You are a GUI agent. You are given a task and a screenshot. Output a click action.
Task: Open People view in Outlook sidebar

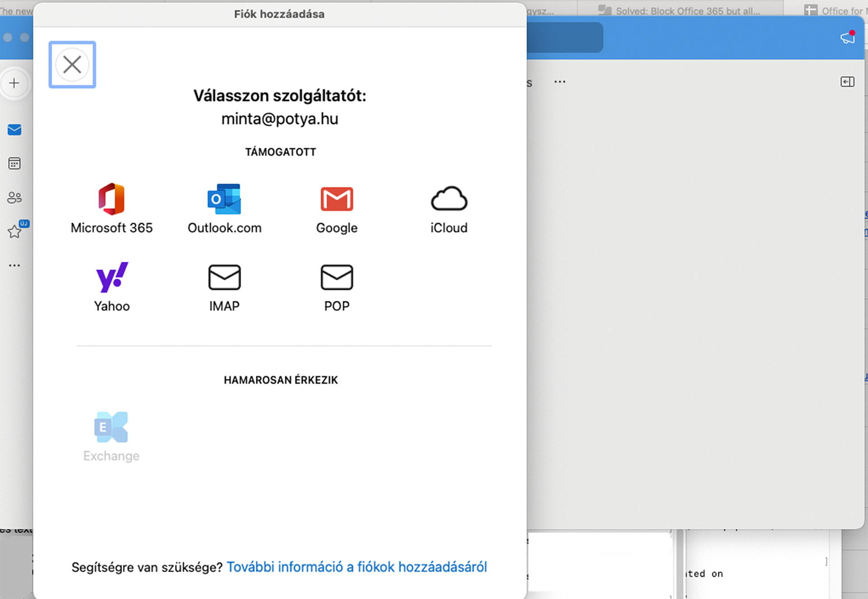(14, 198)
